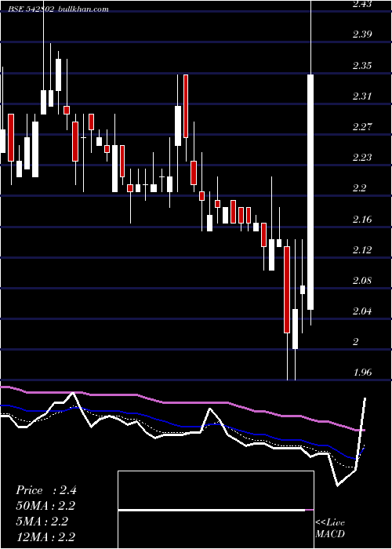The height and width of the screenshot is (549, 392).
Task: Click the 2.2 price axis label
Action: pos(359,188)
